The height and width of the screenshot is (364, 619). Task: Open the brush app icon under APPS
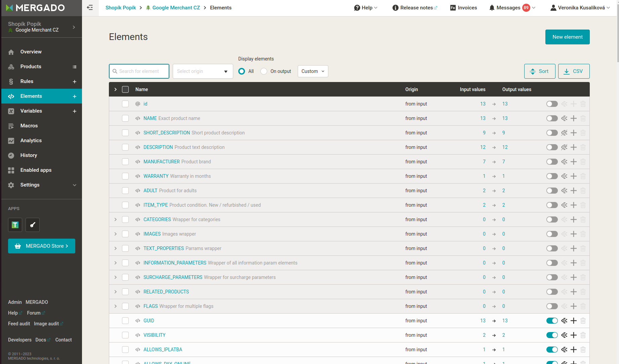tap(33, 225)
